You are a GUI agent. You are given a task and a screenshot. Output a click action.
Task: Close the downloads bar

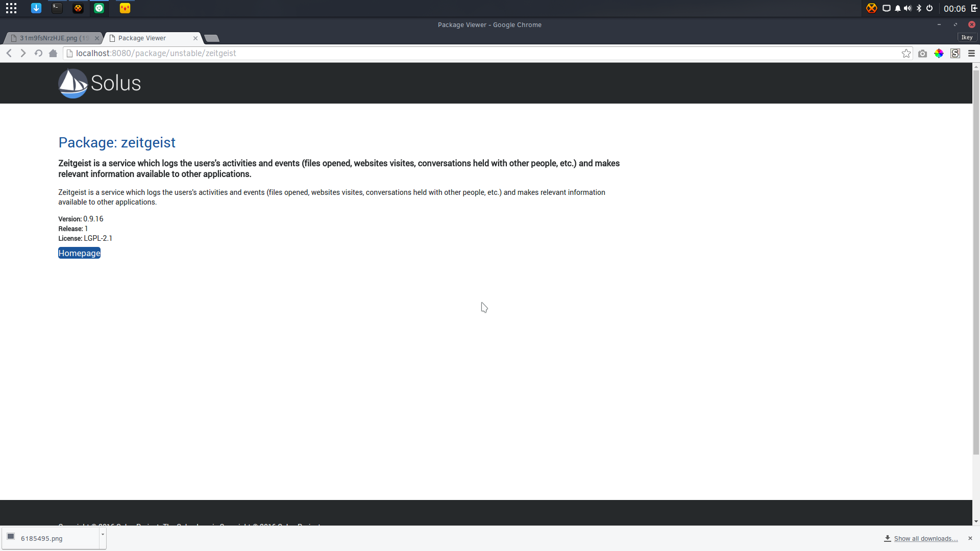(970, 538)
